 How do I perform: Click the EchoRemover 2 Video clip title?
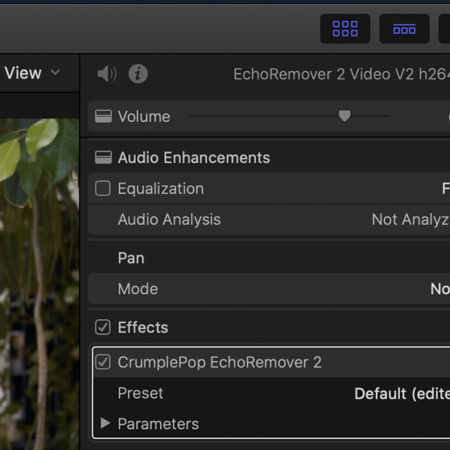pos(341,74)
